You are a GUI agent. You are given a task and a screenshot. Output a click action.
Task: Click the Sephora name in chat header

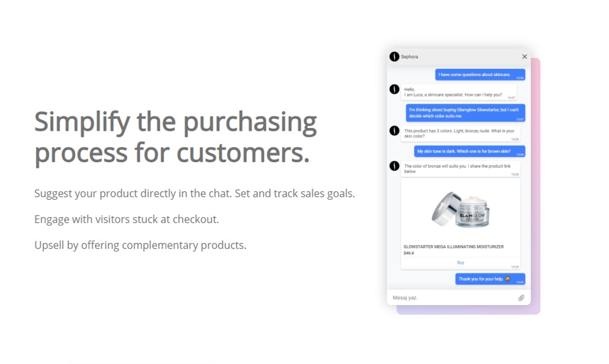[x=410, y=57]
